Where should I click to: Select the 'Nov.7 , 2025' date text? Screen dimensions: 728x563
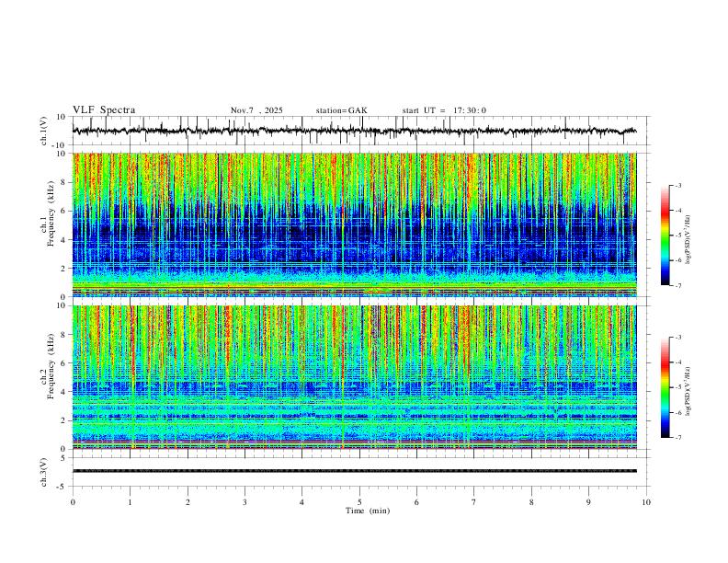(256, 110)
